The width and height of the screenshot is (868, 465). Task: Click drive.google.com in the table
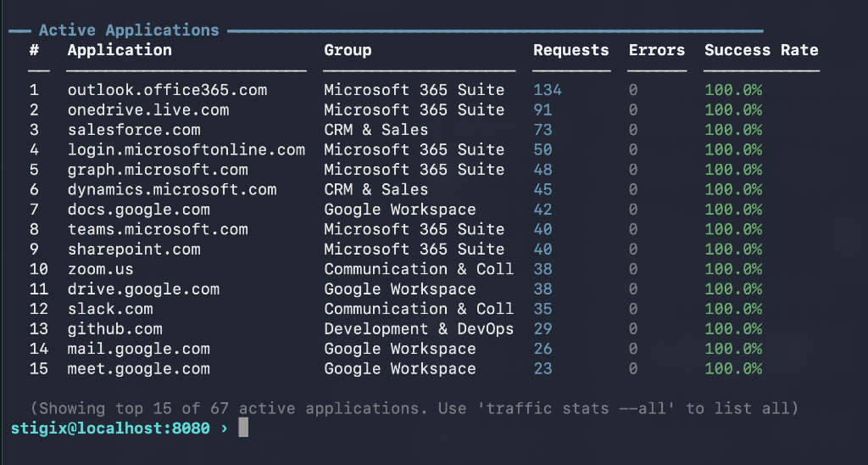pyautogui.click(x=143, y=289)
